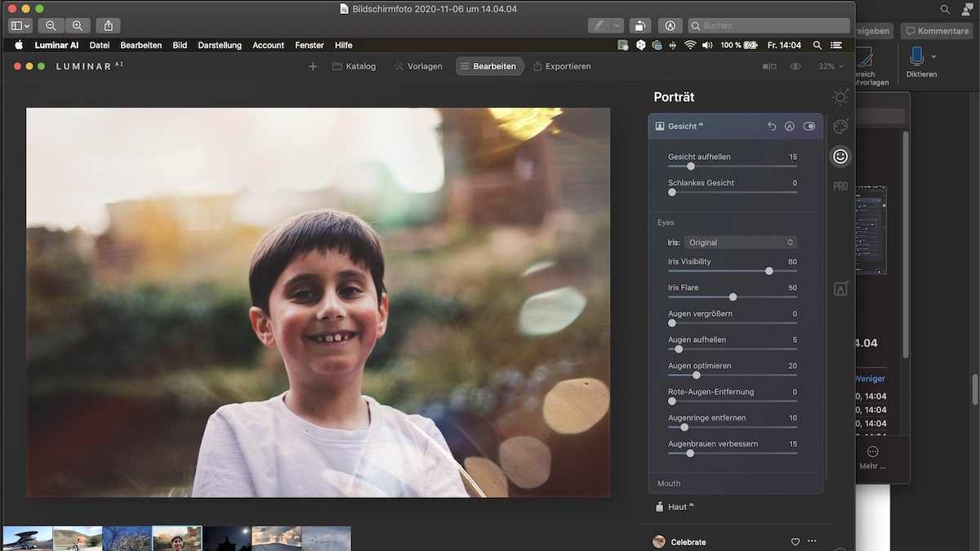
Task: Select the Portrait smiley face tools
Action: pyautogui.click(x=840, y=156)
